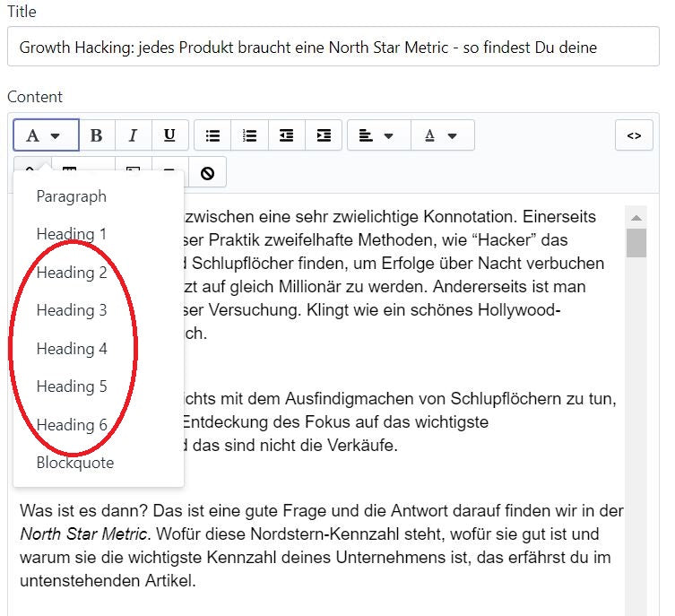675x616 pixels.
Task: Pick Heading 5 from the list
Action: (72, 386)
